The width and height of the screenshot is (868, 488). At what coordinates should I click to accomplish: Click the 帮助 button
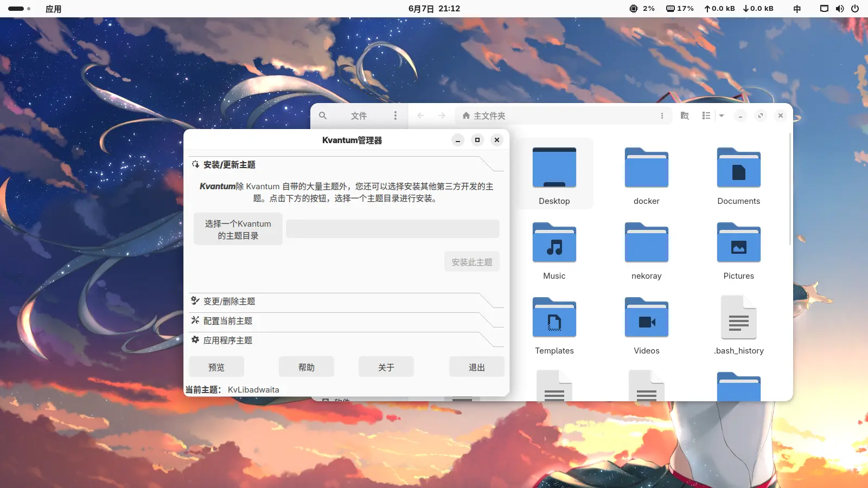pyautogui.click(x=307, y=367)
